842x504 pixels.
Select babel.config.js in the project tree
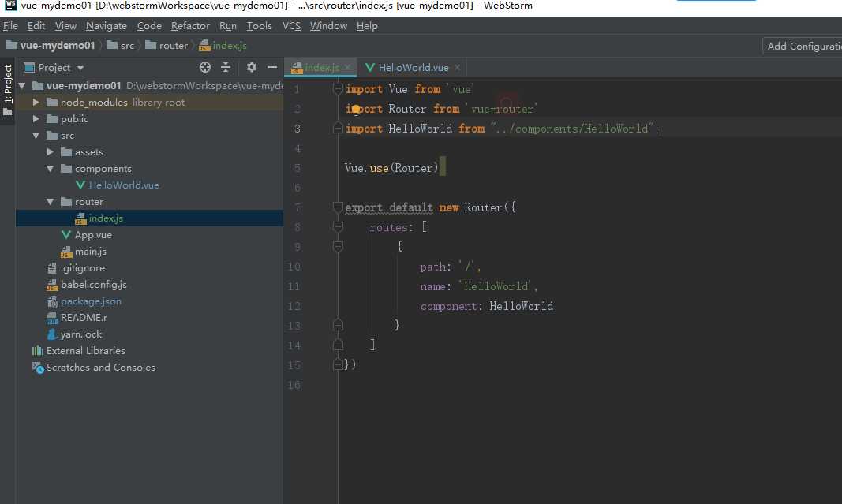pyautogui.click(x=93, y=285)
